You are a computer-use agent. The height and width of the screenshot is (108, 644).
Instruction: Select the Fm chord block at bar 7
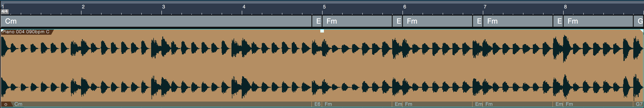(x=518, y=21)
